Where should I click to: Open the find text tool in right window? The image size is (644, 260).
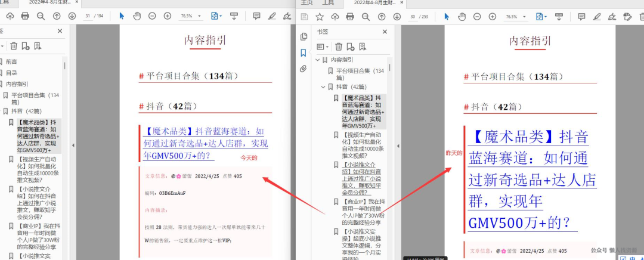[x=366, y=17]
